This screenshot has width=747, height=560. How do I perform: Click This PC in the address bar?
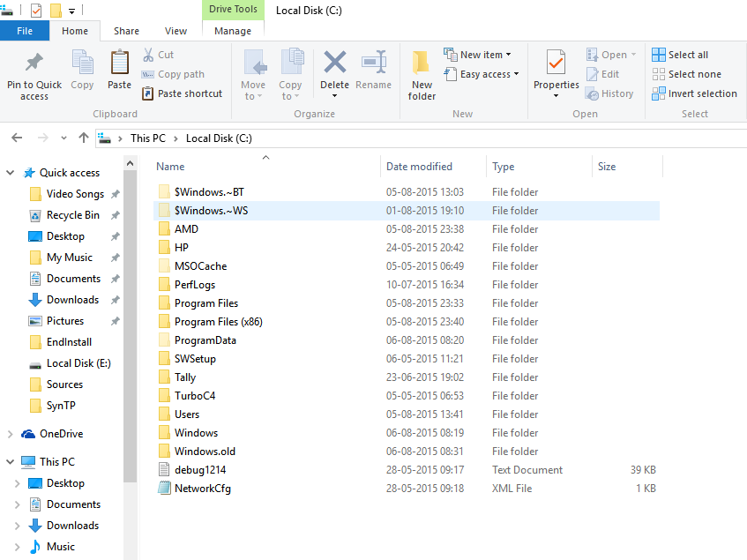[148, 138]
